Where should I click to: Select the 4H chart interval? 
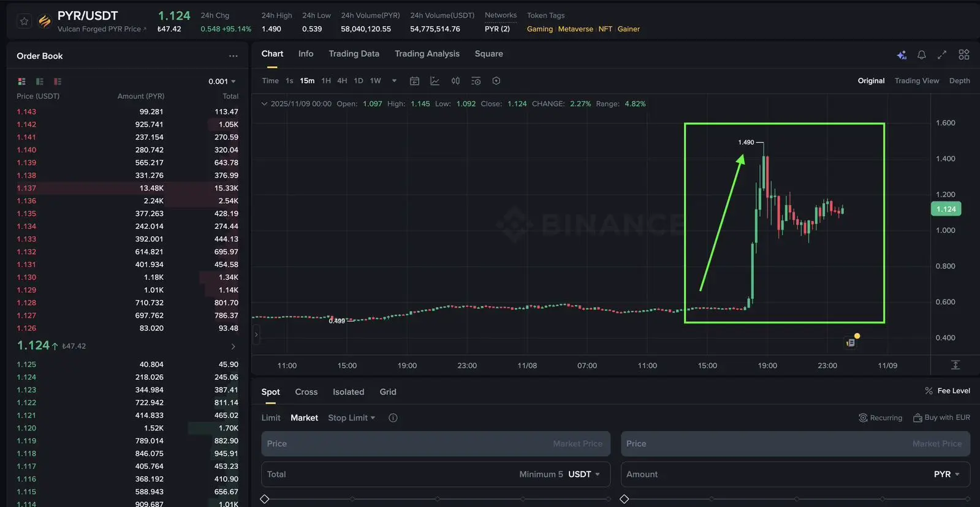342,81
